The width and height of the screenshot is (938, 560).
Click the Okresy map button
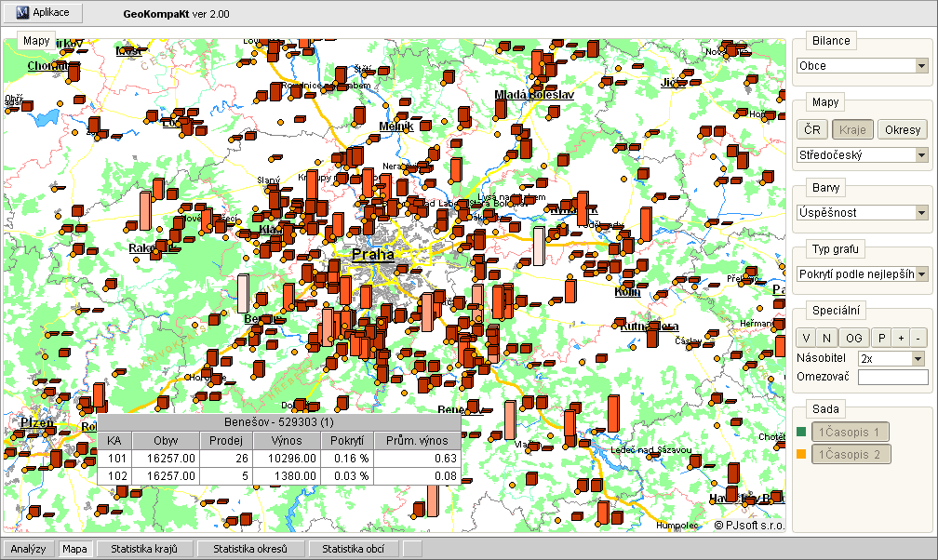click(903, 130)
